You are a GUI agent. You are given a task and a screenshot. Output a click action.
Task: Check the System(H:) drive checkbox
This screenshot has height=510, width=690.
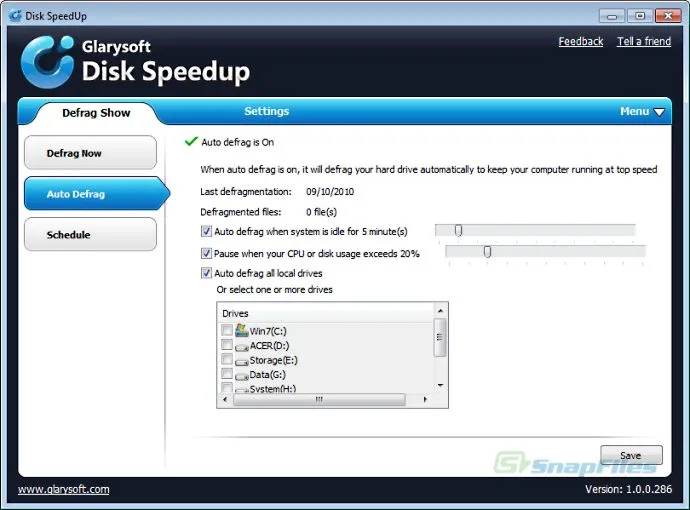(x=227, y=387)
